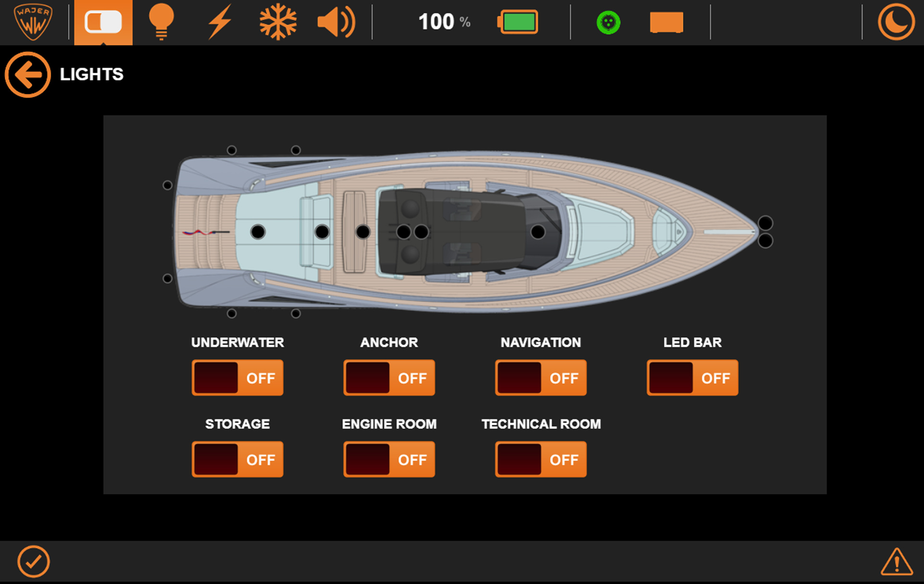Open the warning triangle alerts
The width and height of the screenshot is (924, 584).
pyautogui.click(x=896, y=562)
